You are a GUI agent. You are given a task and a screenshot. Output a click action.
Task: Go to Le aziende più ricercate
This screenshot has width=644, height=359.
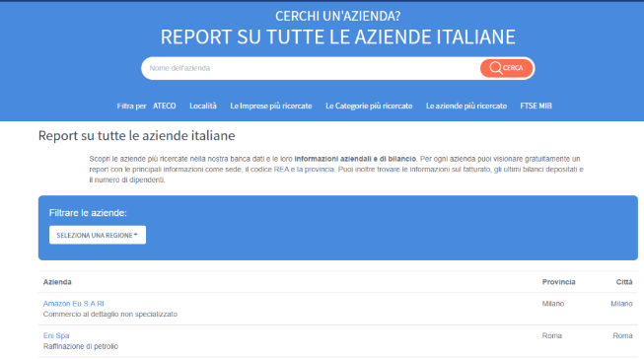tap(466, 106)
